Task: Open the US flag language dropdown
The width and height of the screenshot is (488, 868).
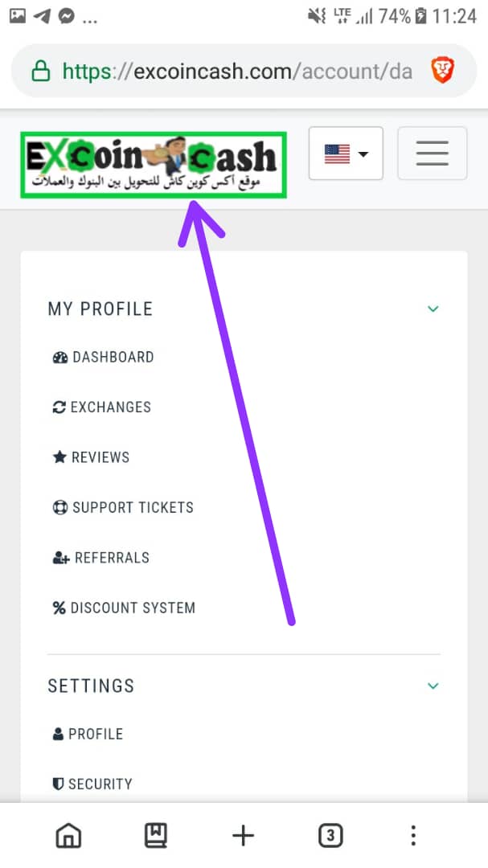Action: tap(346, 154)
